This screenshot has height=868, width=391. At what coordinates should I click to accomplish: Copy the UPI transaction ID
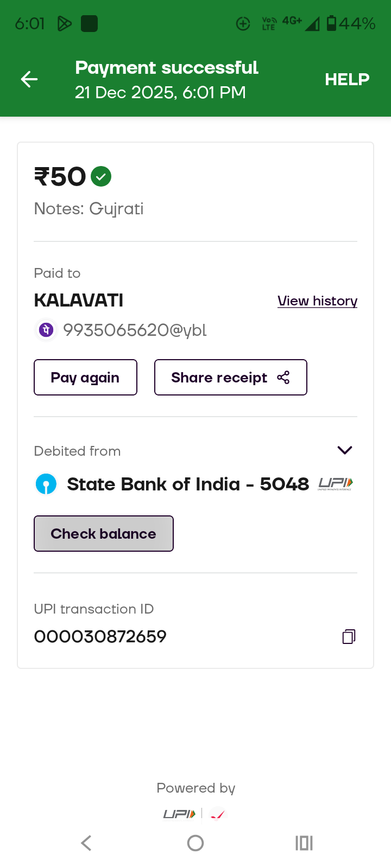click(349, 636)
